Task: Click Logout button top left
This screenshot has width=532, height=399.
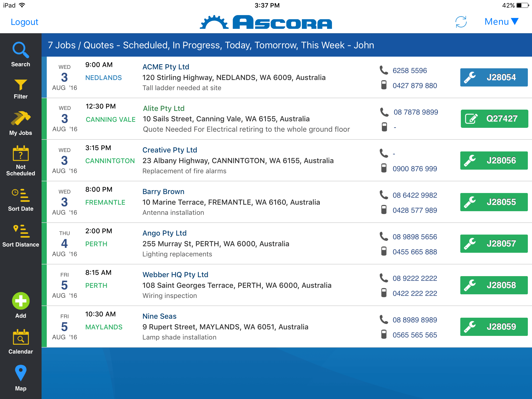Action: [x=23, y=21]
